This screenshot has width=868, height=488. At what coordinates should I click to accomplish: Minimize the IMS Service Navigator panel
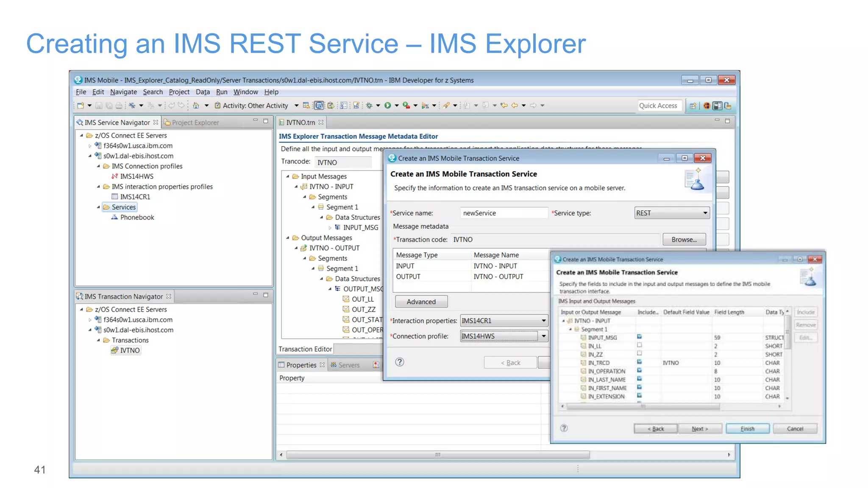(256, 121)
